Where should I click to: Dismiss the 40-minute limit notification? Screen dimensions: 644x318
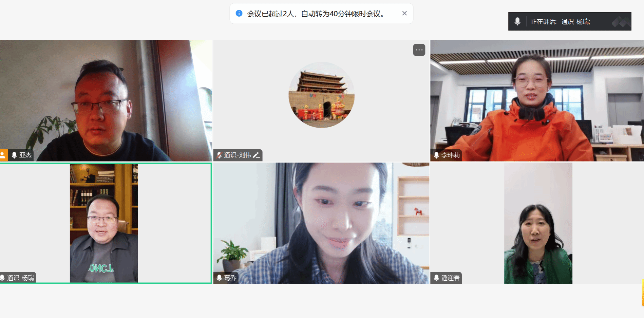404,13
